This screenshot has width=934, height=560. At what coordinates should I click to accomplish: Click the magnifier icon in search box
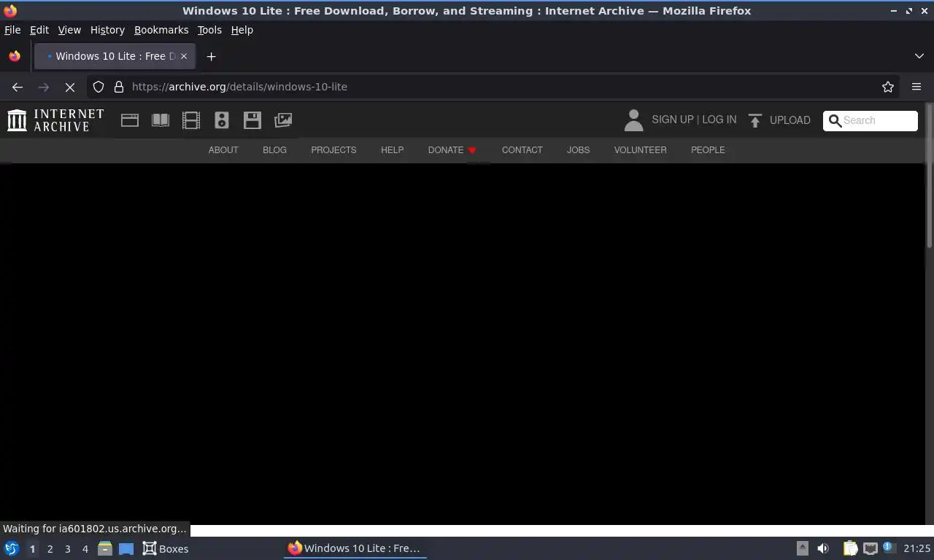(x=835, y=120)
